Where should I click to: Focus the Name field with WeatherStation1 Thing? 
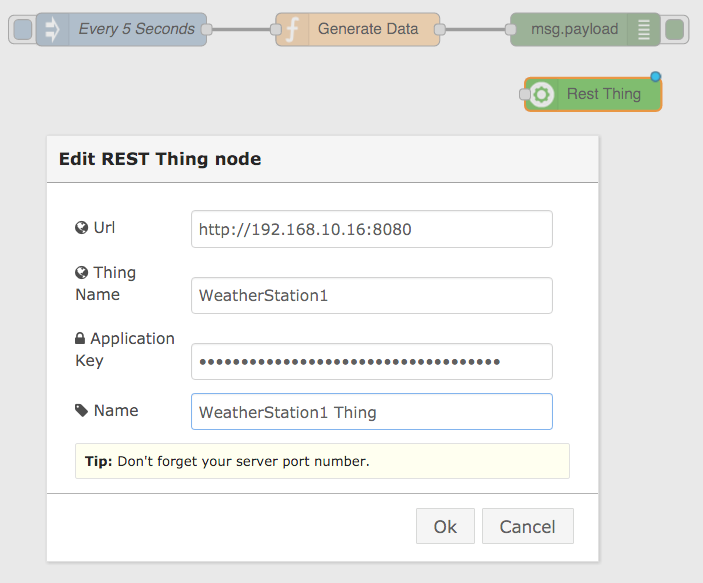(372, 412)
